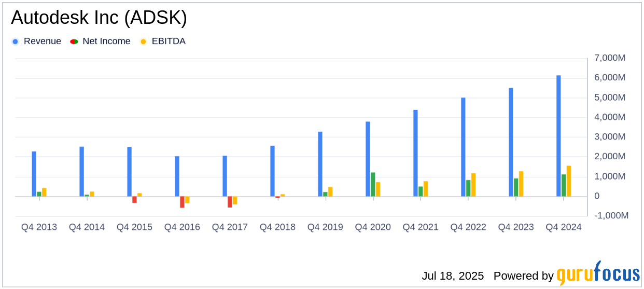Viewport: 644px width, 289px height.
Task: Click the 3,000M y-axis value
Action: tap(610, 137)
